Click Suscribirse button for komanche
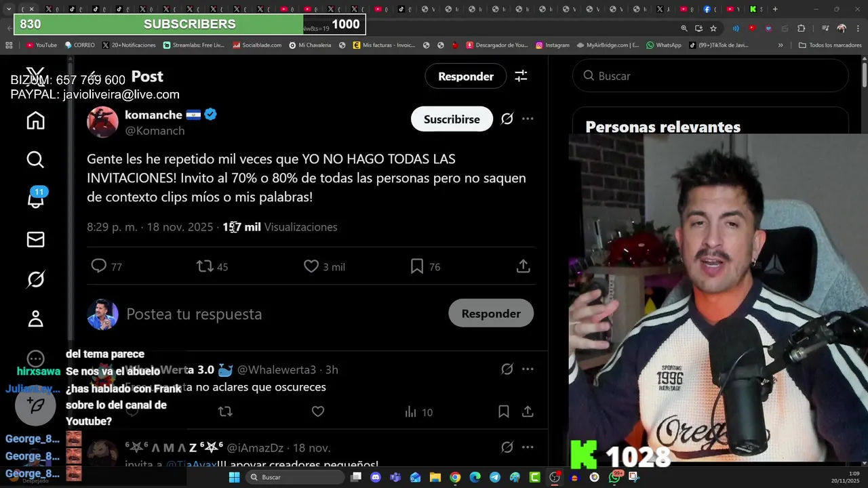This screenshot has width=868, height=488. [x=452, y=119]
